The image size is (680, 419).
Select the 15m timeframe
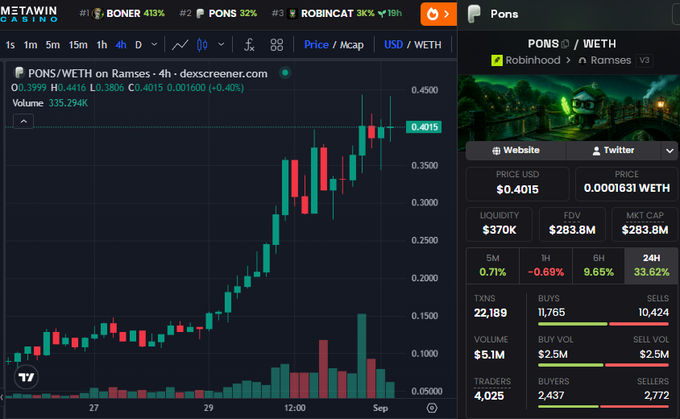tap(78, 45)
